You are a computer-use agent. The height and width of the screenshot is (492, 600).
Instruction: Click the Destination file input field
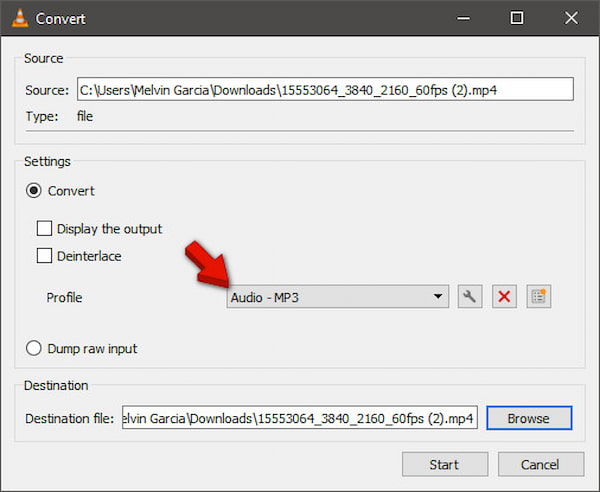[300, 418]
